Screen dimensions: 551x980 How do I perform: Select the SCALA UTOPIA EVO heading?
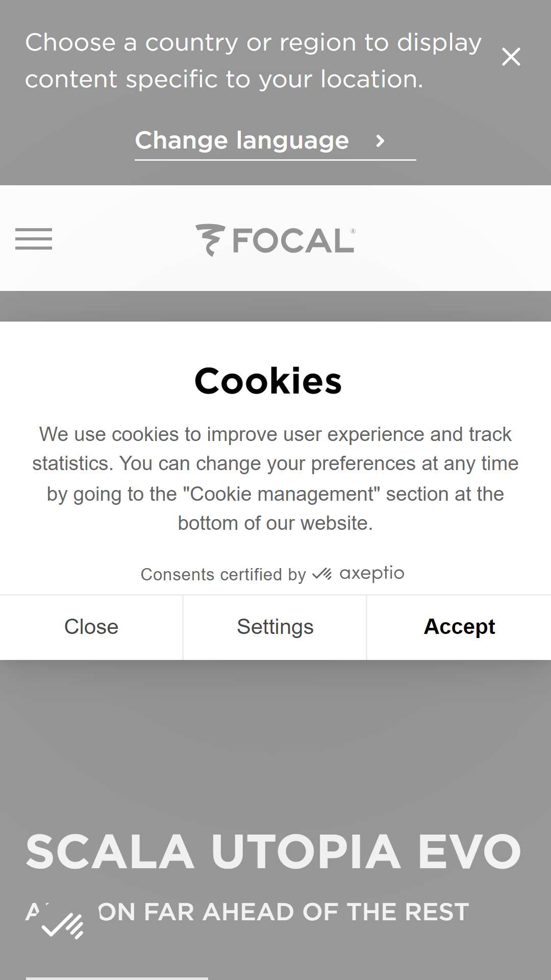pyautogui.click(x=273, y=851)
